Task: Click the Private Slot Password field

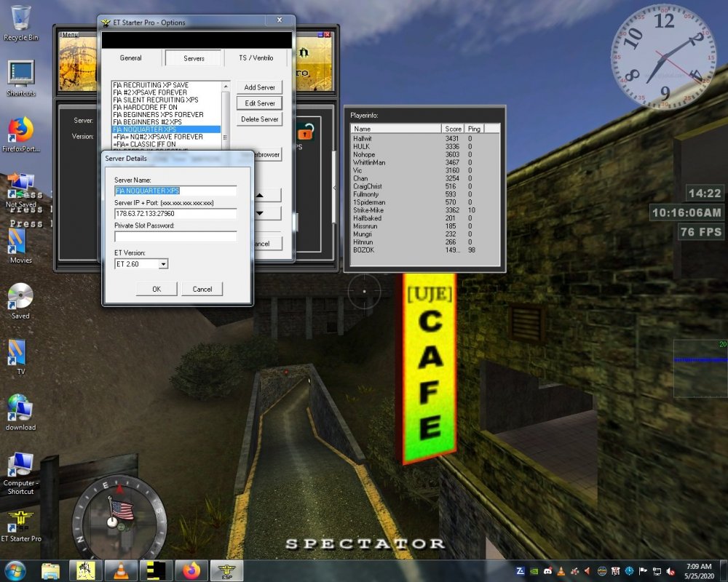Action: coord(175,236)
